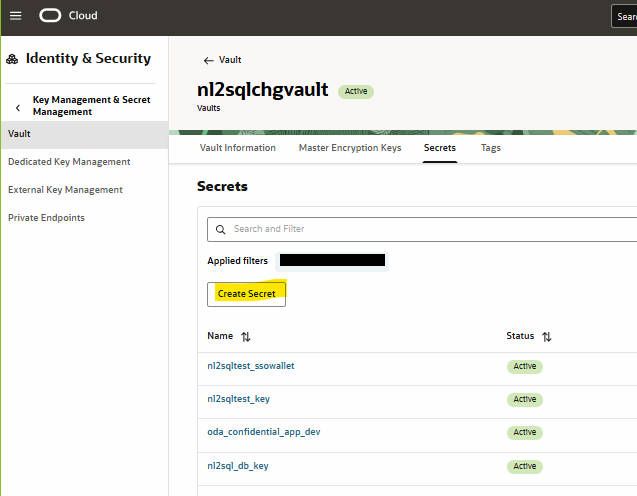This screenshot has height=496, width=637.
Task: Click Active status for nl2sql_db_key
Action: coord(524,466)
